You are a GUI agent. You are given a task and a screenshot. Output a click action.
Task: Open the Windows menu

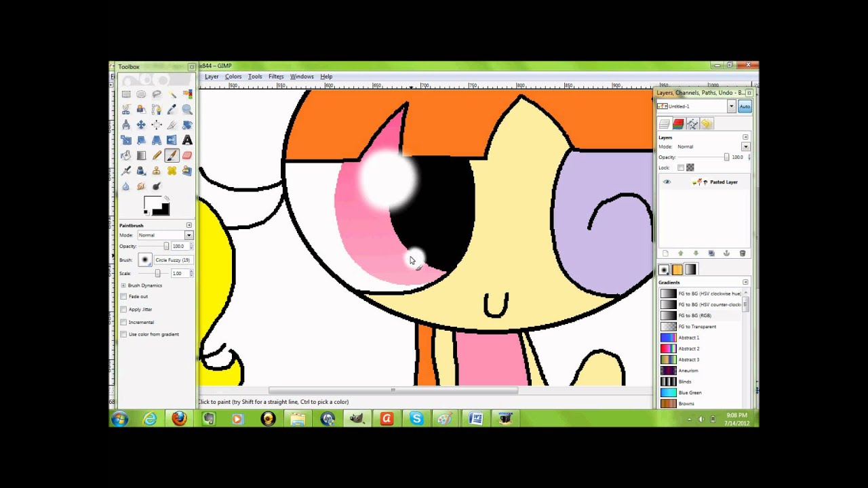[x=302, y=77]
